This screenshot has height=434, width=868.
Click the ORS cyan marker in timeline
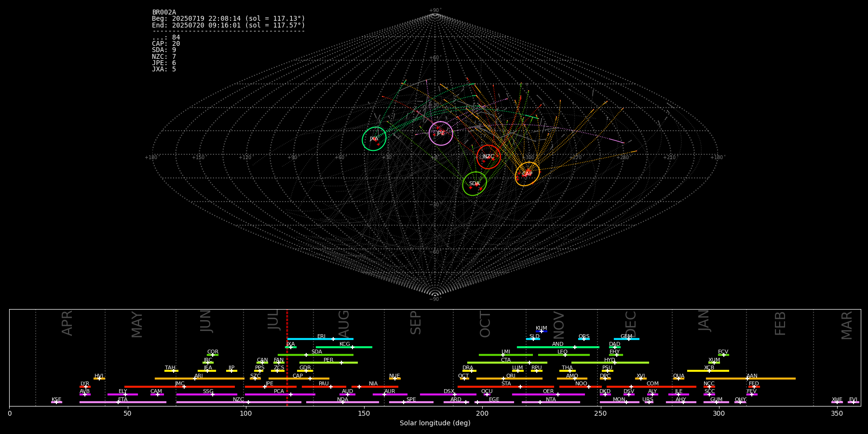[x=584, y=339]
